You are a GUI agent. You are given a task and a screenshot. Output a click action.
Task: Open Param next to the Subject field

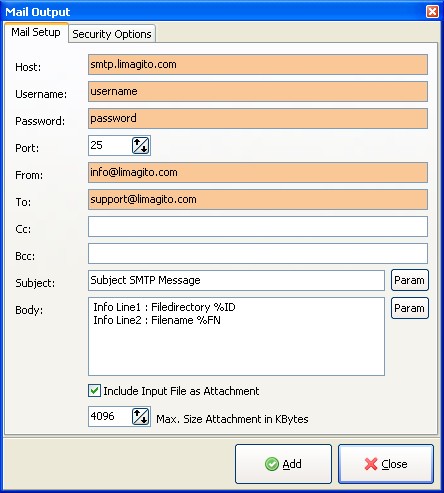410,280
